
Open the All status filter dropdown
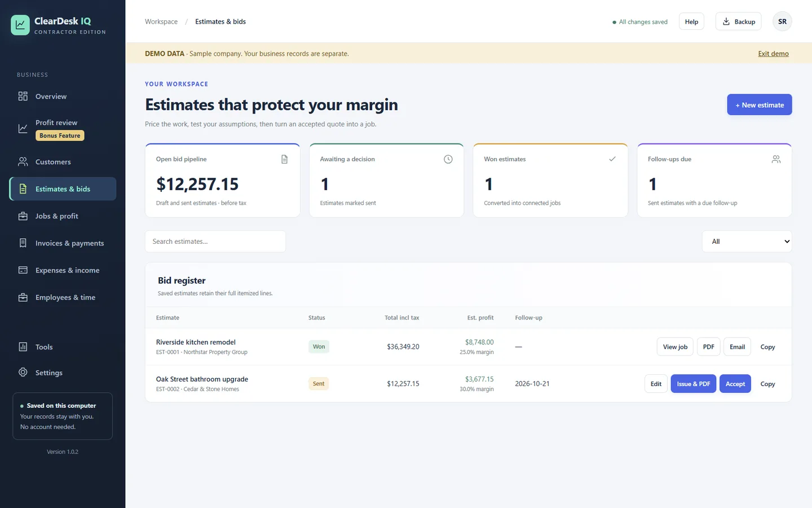pos(747,242)
